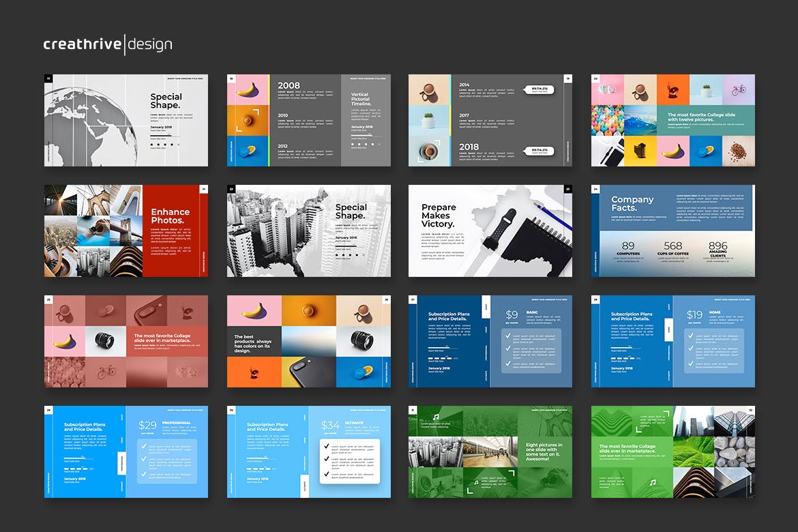This screenshot has height=532, width=798.
Task: Click the Enhance Photos heading
Action: tap(171, 216)
